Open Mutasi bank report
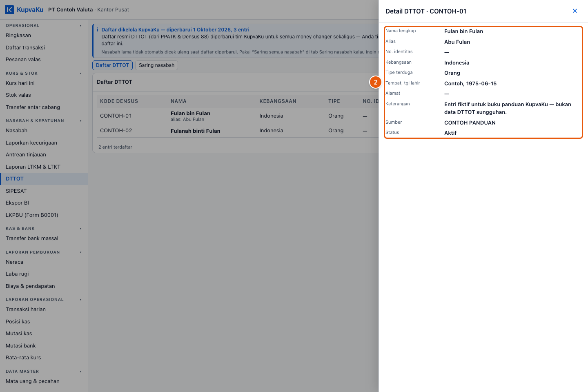The image size is (588, 392). tap(44, 346)
